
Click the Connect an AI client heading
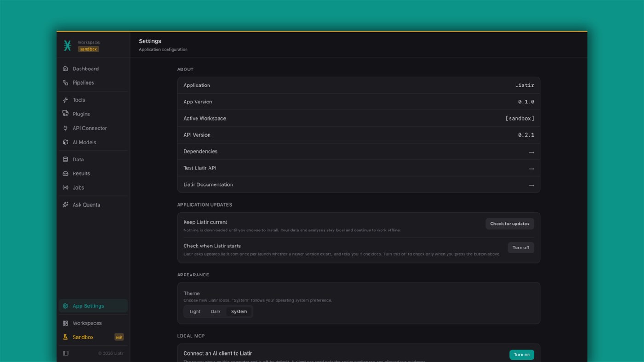coord(218,353)
